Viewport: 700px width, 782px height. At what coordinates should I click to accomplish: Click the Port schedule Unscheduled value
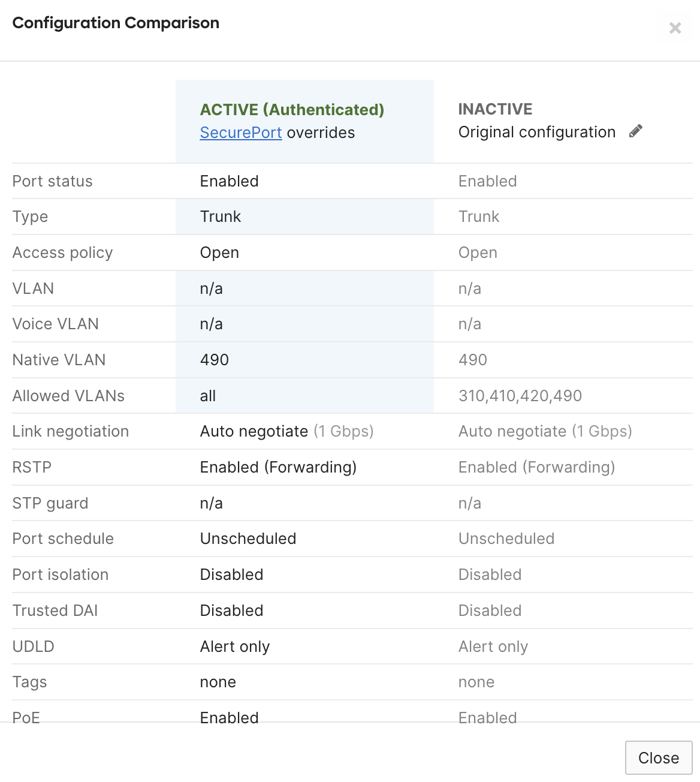click(248, 539)
